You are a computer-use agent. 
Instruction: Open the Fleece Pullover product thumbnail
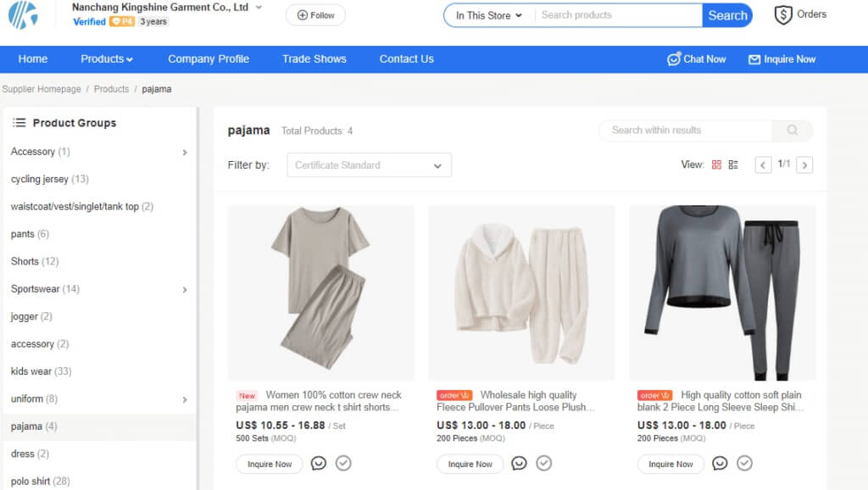point(520,292)
